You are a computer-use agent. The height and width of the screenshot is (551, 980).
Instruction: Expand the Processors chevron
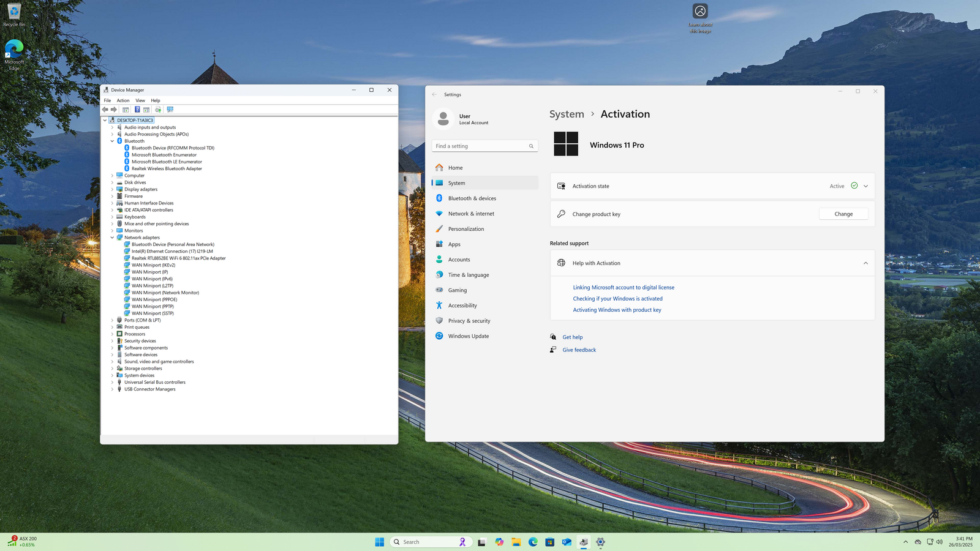tap(112, 334)
